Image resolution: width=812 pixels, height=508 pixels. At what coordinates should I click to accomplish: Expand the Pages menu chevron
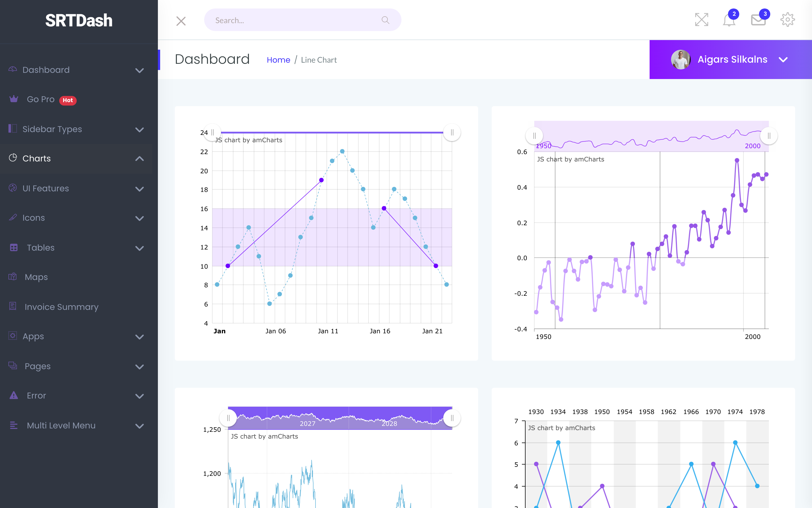(139, 367)
